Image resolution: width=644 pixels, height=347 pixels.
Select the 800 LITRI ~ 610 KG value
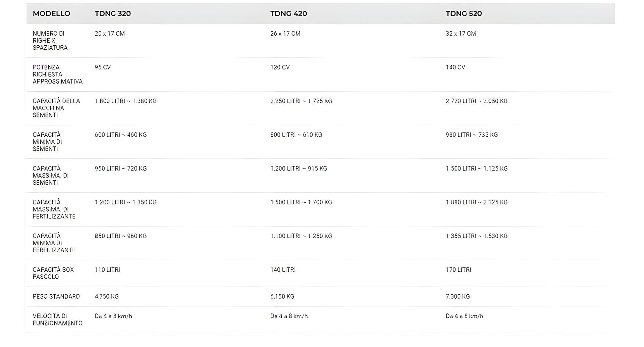[296, 135]
